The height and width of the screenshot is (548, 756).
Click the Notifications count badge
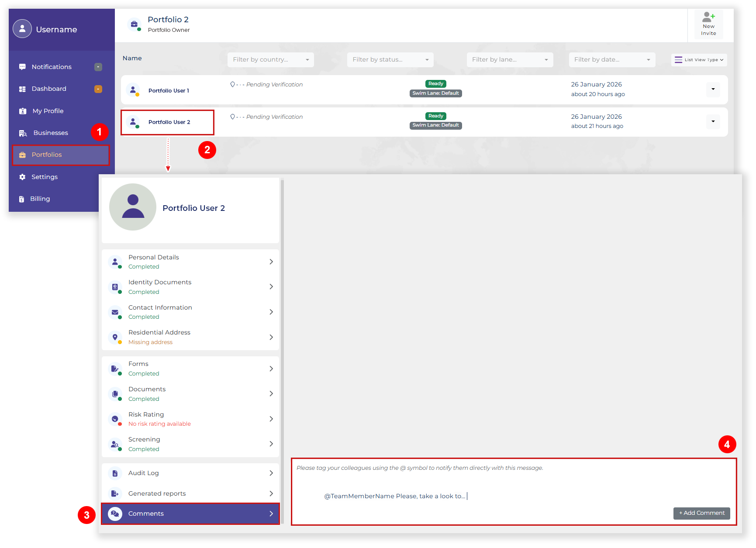coord(98,67)
